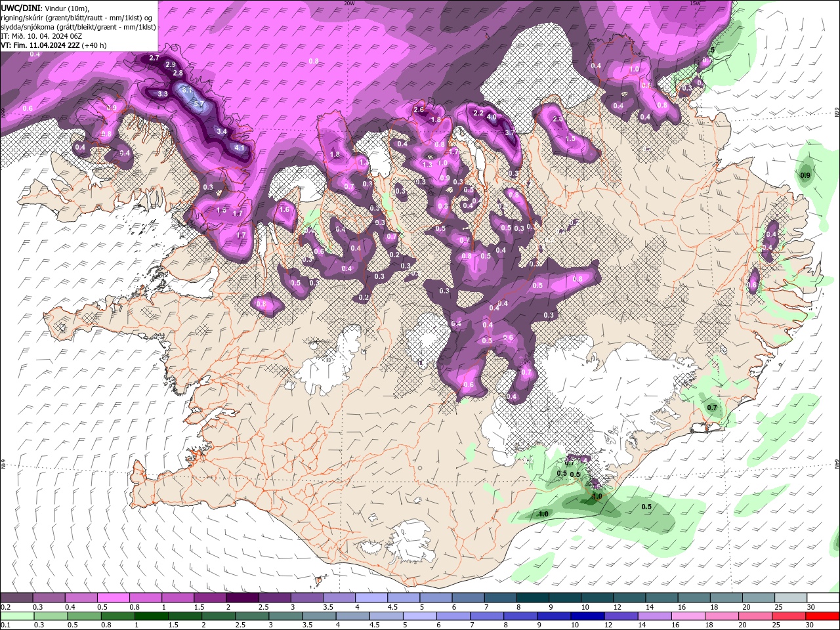840x630 pixels.
Task: Click the 2.2 snowfall value in the north
Action: 478,114
